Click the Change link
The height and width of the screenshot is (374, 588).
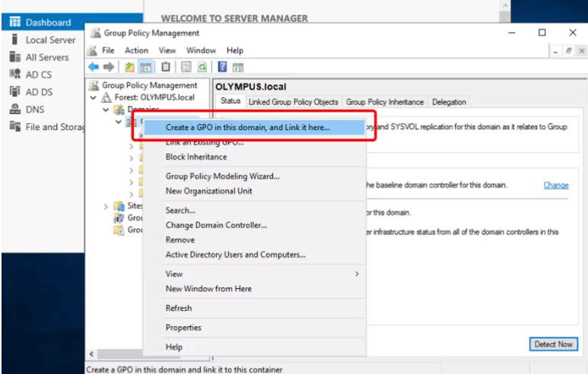click(x=556, y=185)
